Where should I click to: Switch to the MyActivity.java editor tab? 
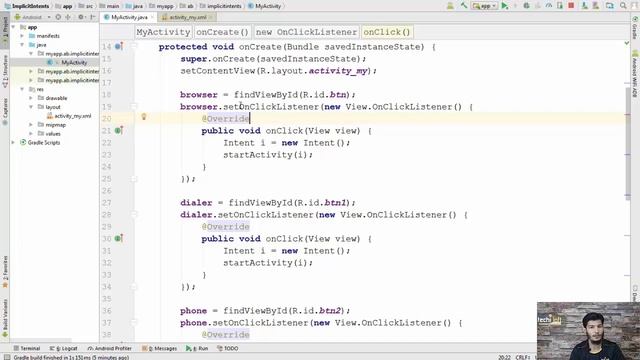(129, 17)
